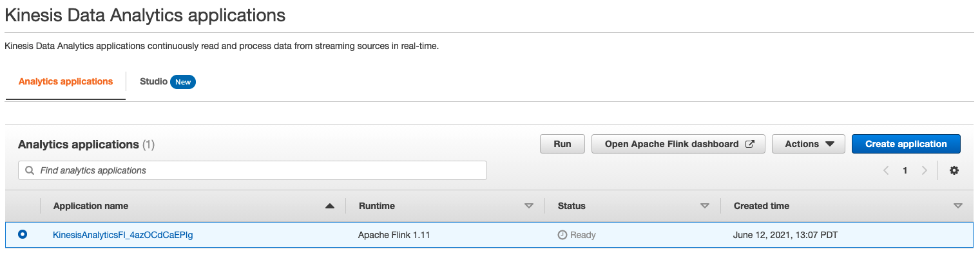Sort by Runtime column arrow
This screenshot has width=980, height=260.
(529, 206)
